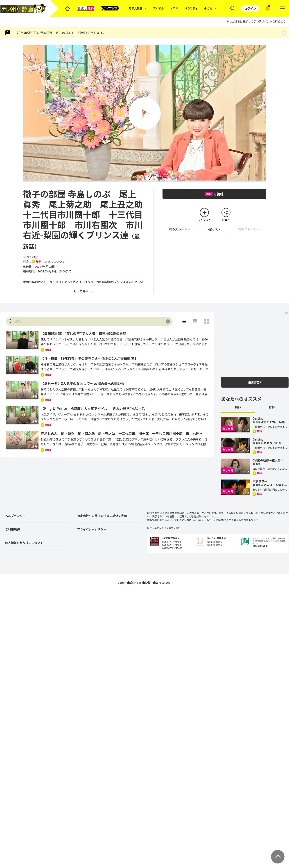The image size is (289, 868).
Task: Open メダルについて link
Action: pyautogui.click(x=54, y=261)
